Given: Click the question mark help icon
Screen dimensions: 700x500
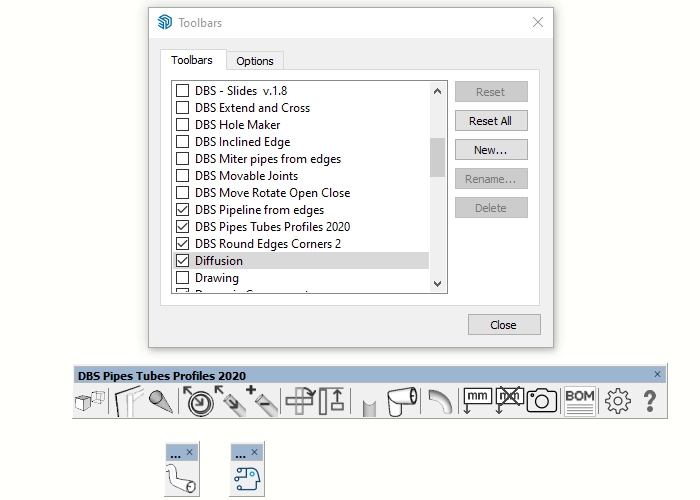Looking at the screenshot, I should coord(650,401).
